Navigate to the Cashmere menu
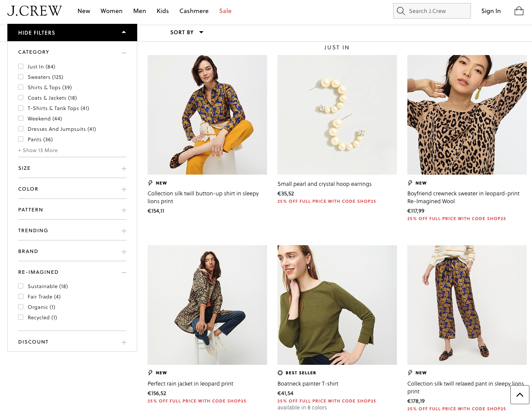 pyautogui.click(x=194, y=11)
